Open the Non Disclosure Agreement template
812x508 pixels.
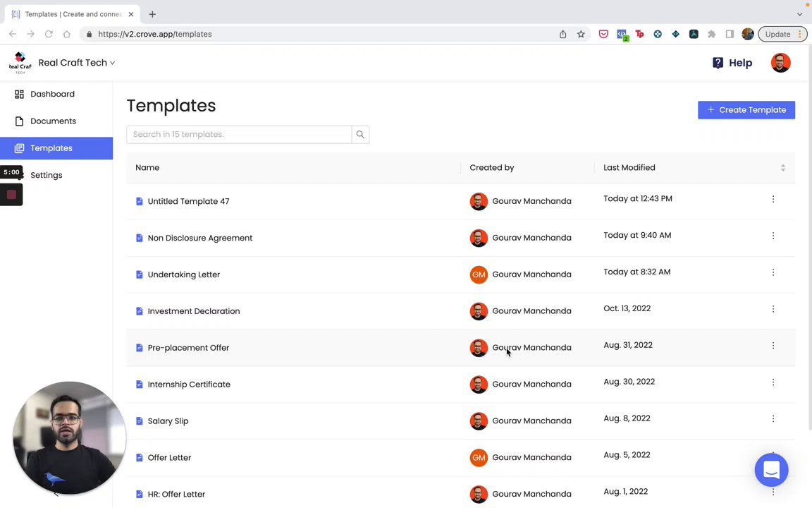coord(199,238)
